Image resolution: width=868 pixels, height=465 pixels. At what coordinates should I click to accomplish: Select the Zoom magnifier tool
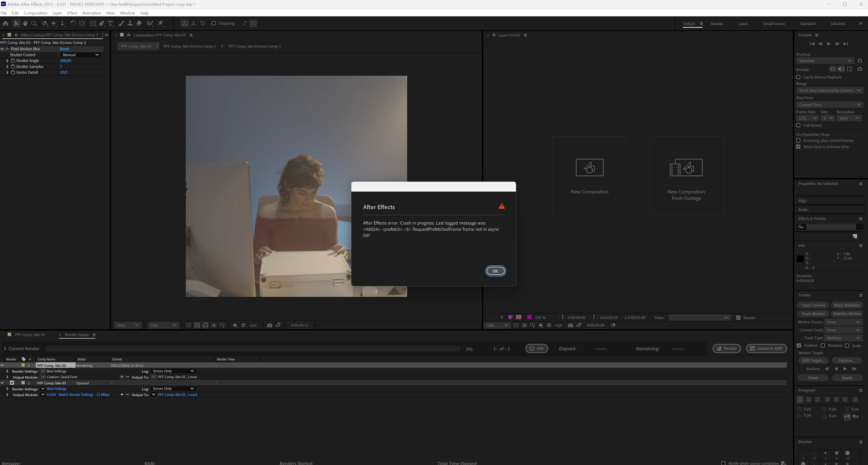tap(34, 23)
